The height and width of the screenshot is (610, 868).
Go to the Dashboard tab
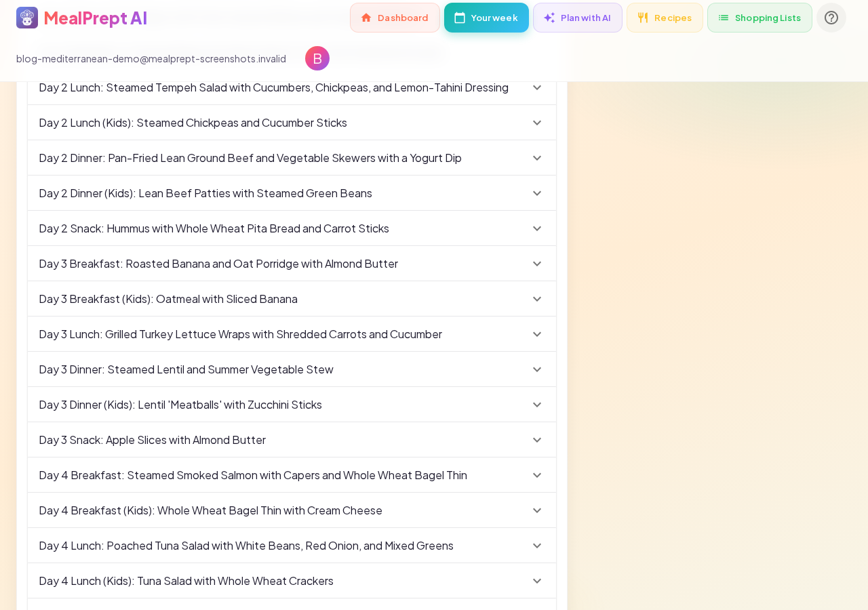click(x=395, y=18)
